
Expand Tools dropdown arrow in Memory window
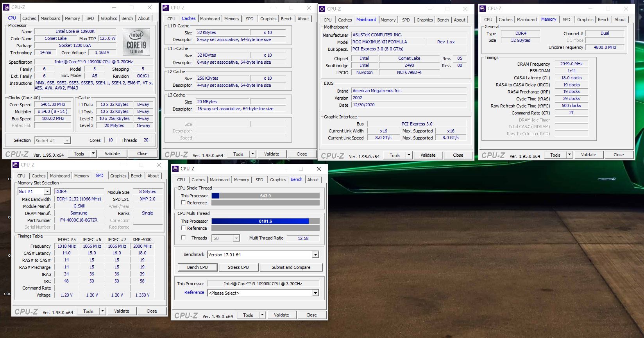pos(570,155)
